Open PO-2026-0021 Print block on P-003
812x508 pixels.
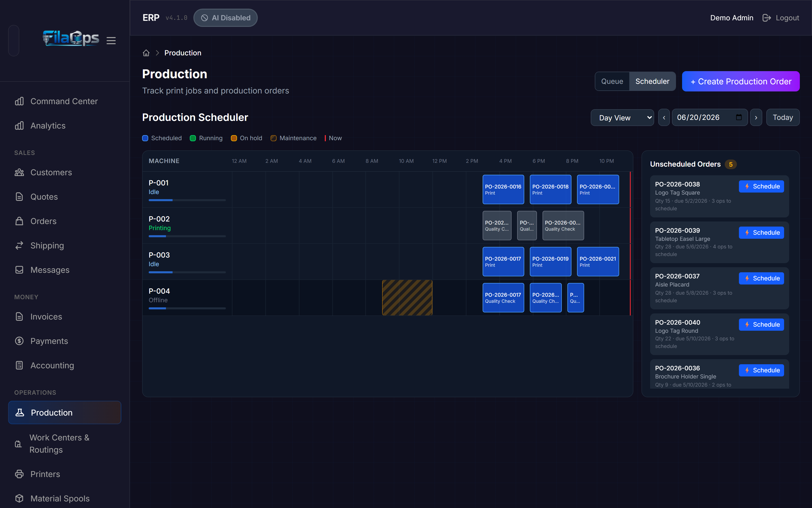pyautogui.click(x=598, y=262)
